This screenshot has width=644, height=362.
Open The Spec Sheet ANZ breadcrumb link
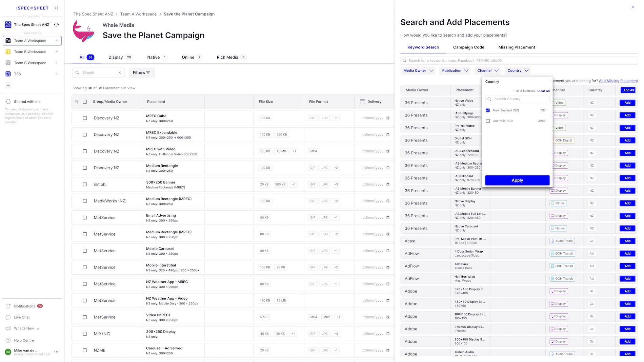pyautogui.click(x=93, y=14)
